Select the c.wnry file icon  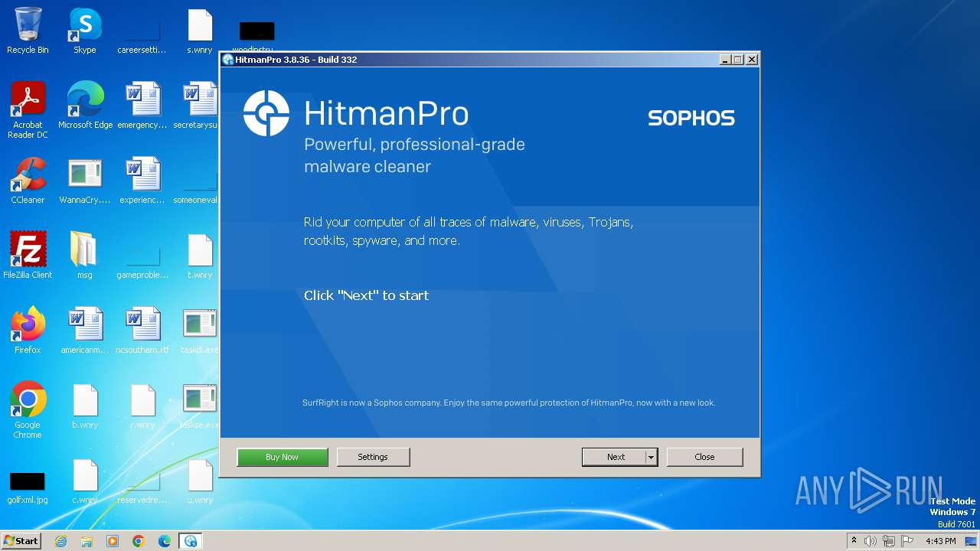[85, 481]
